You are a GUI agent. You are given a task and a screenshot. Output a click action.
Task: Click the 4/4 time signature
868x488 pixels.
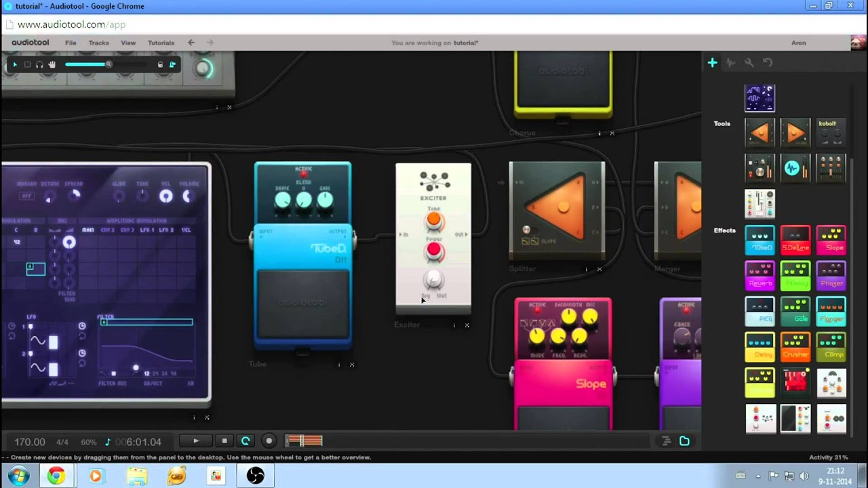tap(62, 442)
